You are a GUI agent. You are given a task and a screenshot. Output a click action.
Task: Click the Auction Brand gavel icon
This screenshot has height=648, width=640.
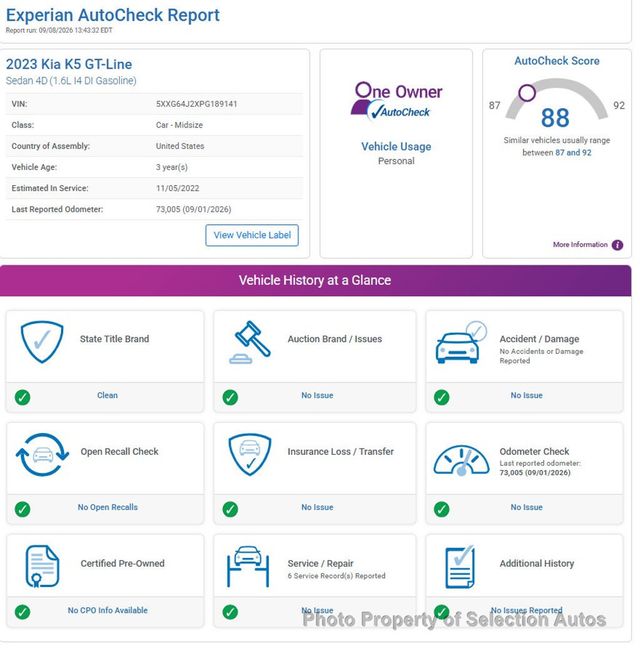250,342
